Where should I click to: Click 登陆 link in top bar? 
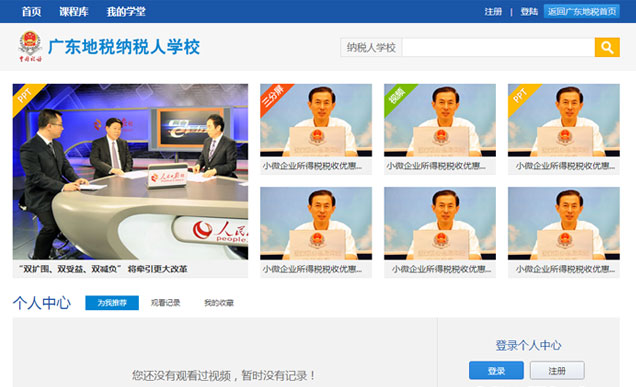[x=529, y=12]
